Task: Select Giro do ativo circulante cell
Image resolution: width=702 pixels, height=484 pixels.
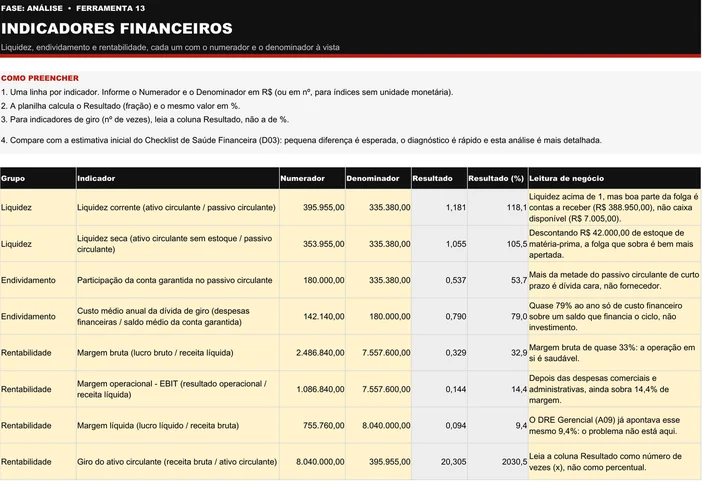Action: click(x=178, y=462)
